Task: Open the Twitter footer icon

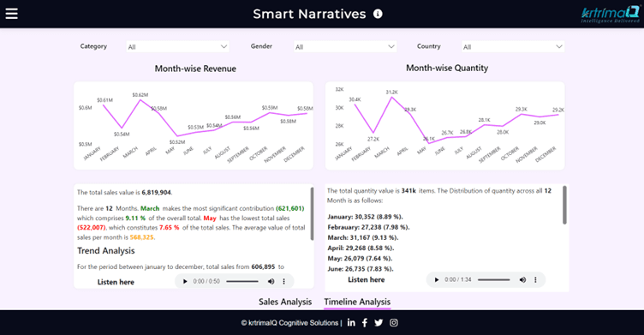Action: pos(379,323)
